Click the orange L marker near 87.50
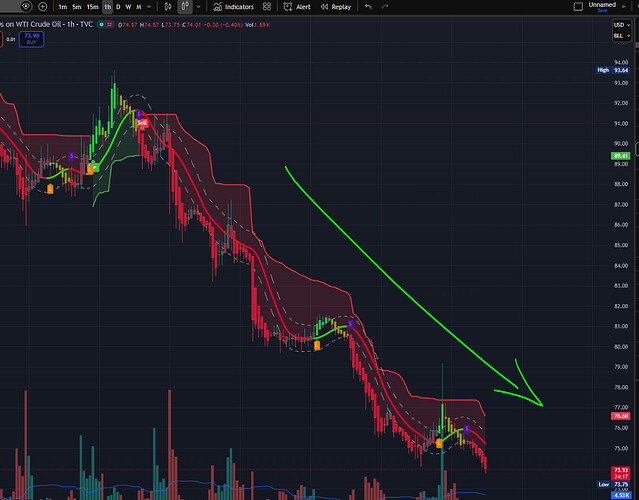The height and width of the screenshot is (500, 639). click(50, 189)
